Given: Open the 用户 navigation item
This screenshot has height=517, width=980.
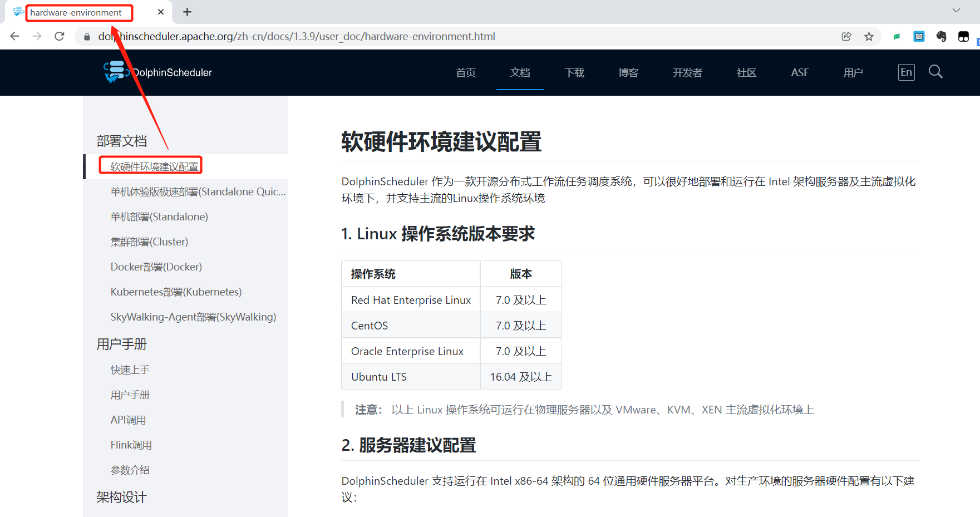Looking at the screenshot, I should pyautogui.click(x=853, y=73).
